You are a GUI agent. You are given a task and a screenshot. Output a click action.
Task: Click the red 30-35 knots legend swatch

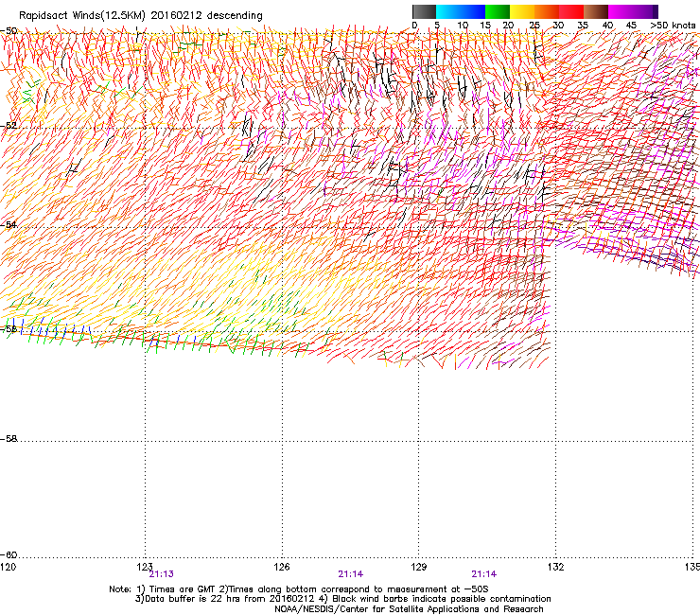pos(571,11)
